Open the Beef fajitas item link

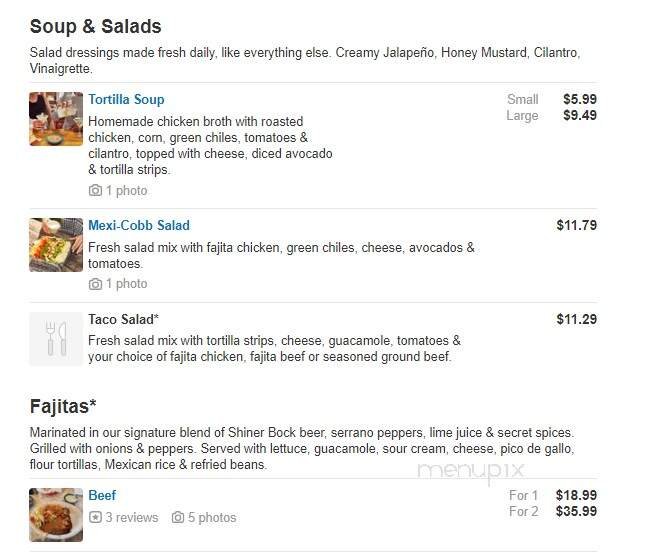tap(102, 496)
